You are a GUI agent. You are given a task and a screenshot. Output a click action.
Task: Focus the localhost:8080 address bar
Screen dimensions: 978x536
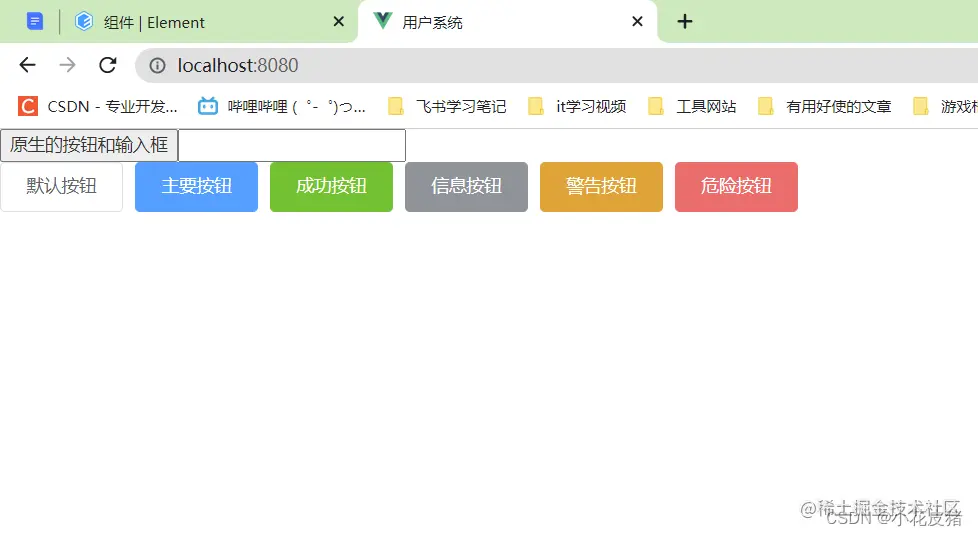(556, 66)
